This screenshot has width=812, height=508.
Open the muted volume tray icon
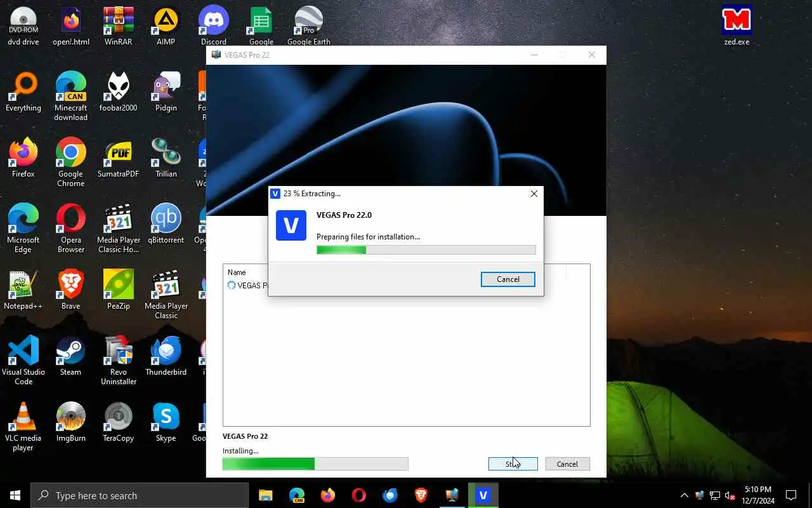[x=730, y=495]
